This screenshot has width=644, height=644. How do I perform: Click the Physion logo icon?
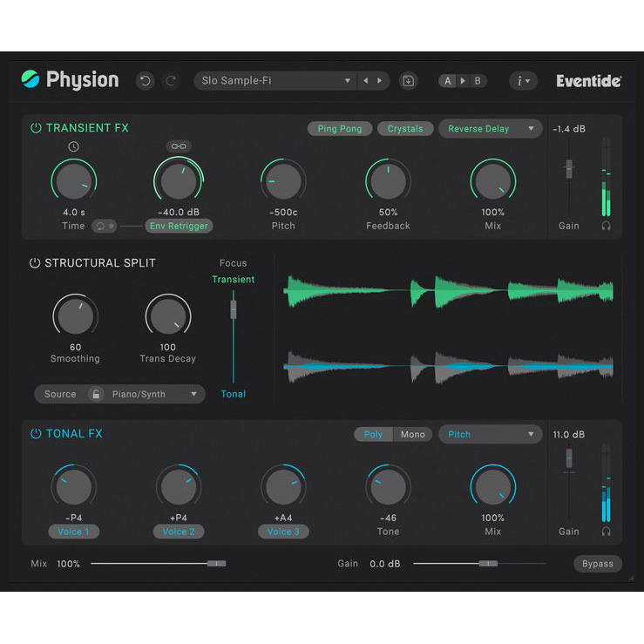(31, 78)
